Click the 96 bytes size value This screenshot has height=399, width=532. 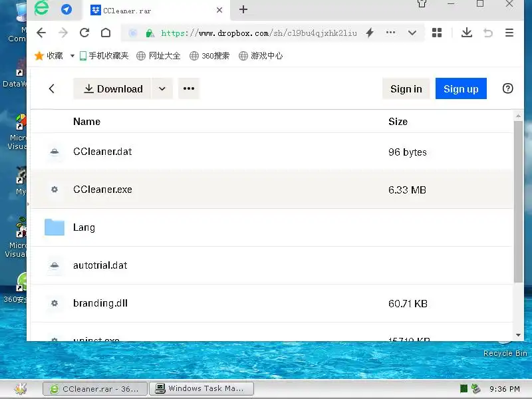tap(408, 152)
